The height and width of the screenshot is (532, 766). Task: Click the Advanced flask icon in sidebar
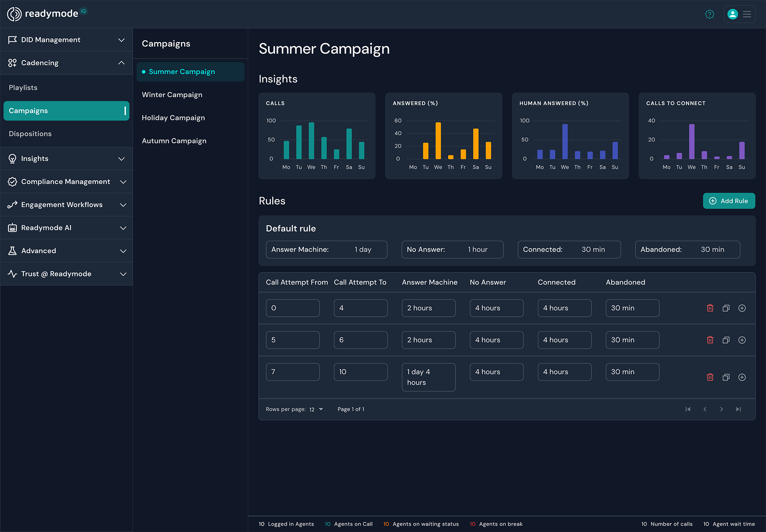[12, 251]
